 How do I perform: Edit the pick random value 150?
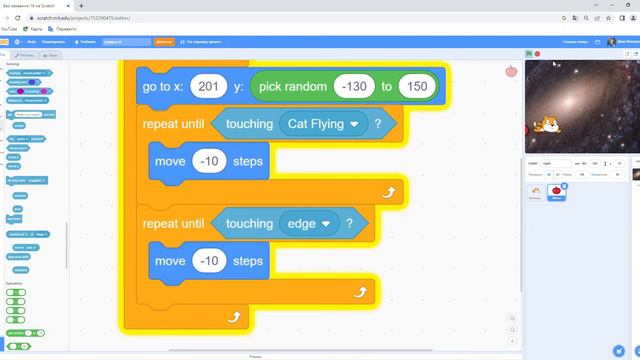click(x=417, y=86)
